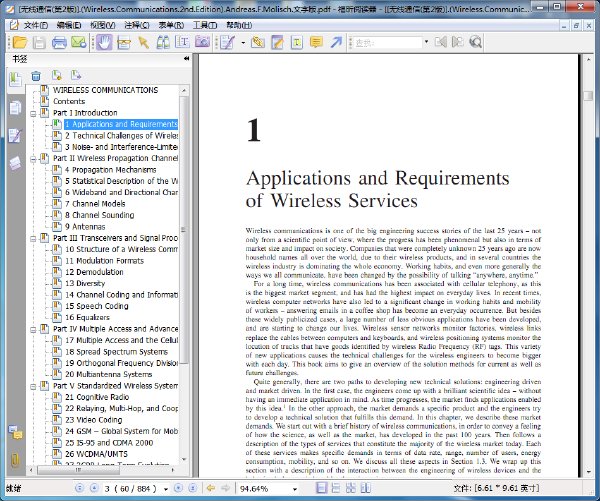Open bookmark 12 Demodulation
Image resolution: width=600 pixels, height=501 pixels.
point(94,272)
